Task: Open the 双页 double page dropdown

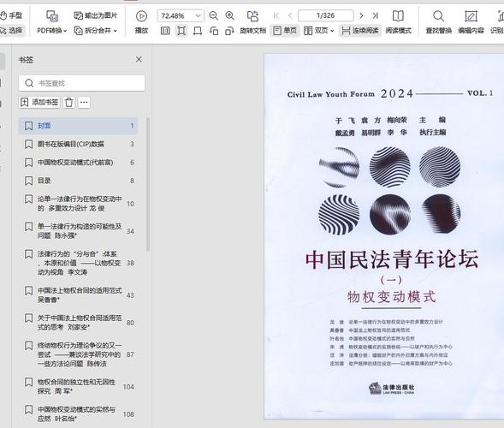Action: (x=319, y=31)
